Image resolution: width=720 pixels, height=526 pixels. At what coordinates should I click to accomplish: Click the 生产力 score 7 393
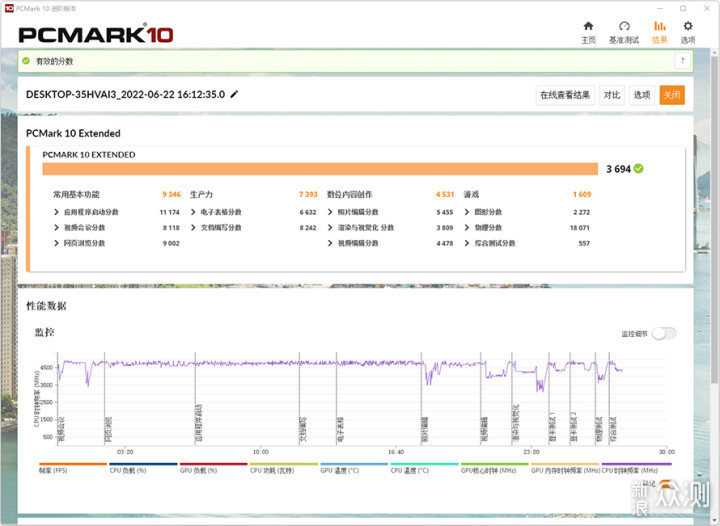click(308, 194)
